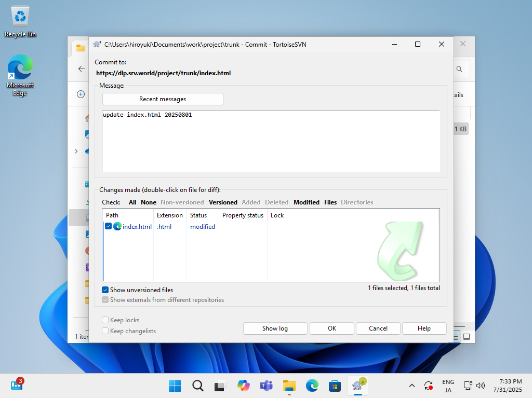Click the folder tab icon in Explorer
This screenshot has width=532, height=398.
point(81,48)
